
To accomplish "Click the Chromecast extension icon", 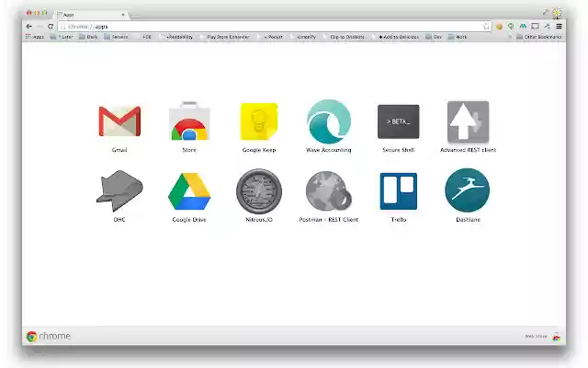I will pyautogui.click(x=535, y=27).
